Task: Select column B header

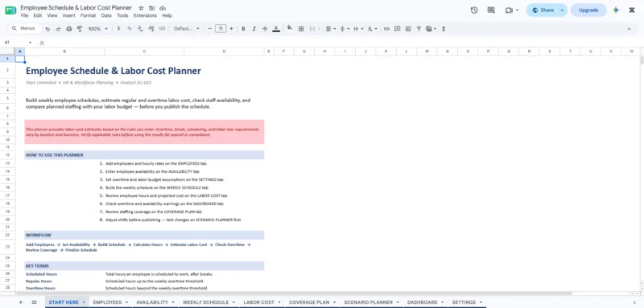Action: 64,51
